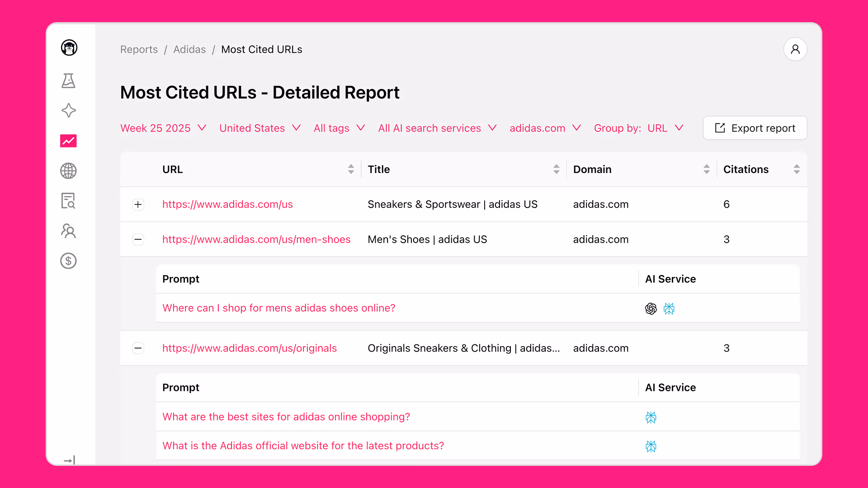This screenshot has height=488, width=868.
Task: Click title 'Men's Shoes | adidas US'
Action: point(427,239)
